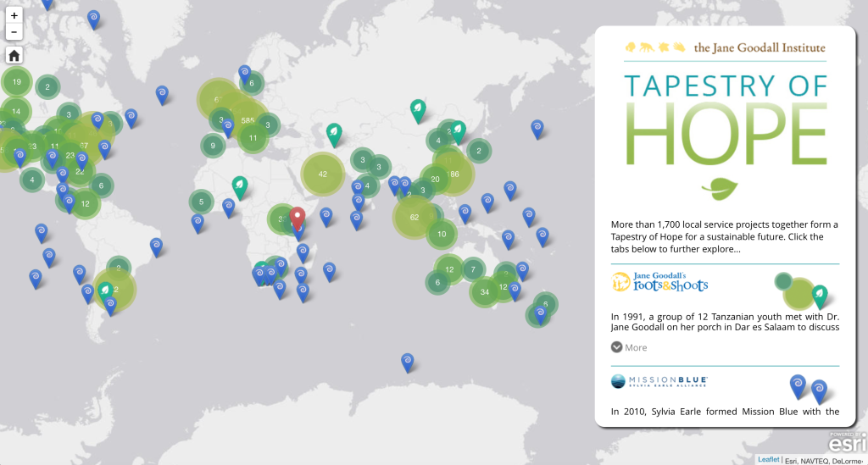
Task: Open the Roots & Shoots logo tab
Action: [x=659, y=282]
